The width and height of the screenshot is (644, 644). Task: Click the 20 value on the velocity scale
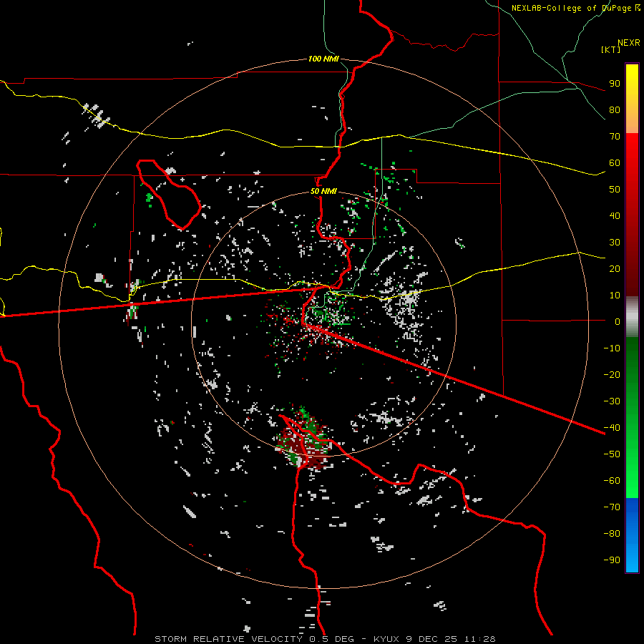tap(615, 268)
